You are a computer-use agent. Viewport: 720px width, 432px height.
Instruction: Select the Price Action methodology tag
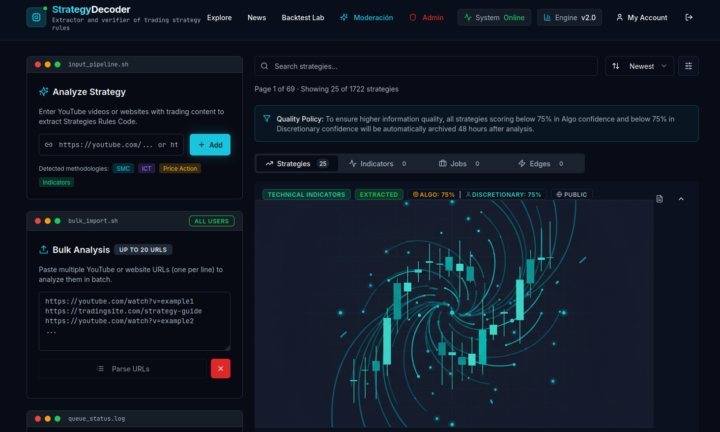[x=180, y=168]
